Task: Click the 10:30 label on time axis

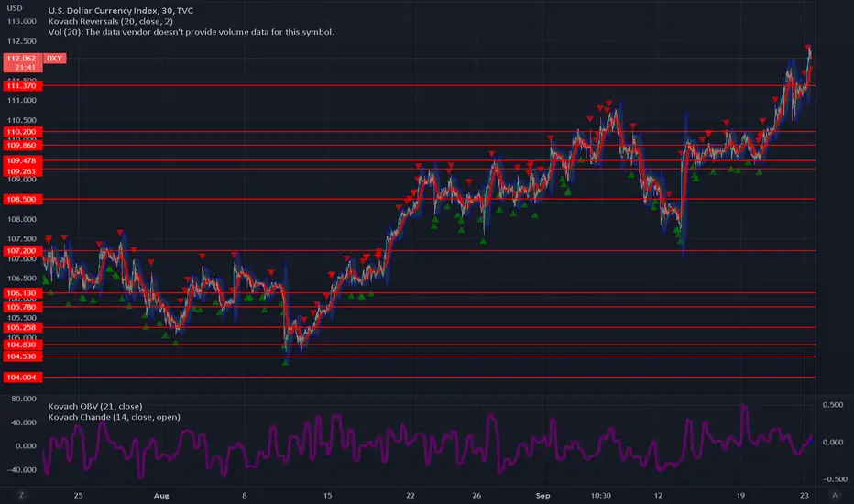Action: (601, 496)
